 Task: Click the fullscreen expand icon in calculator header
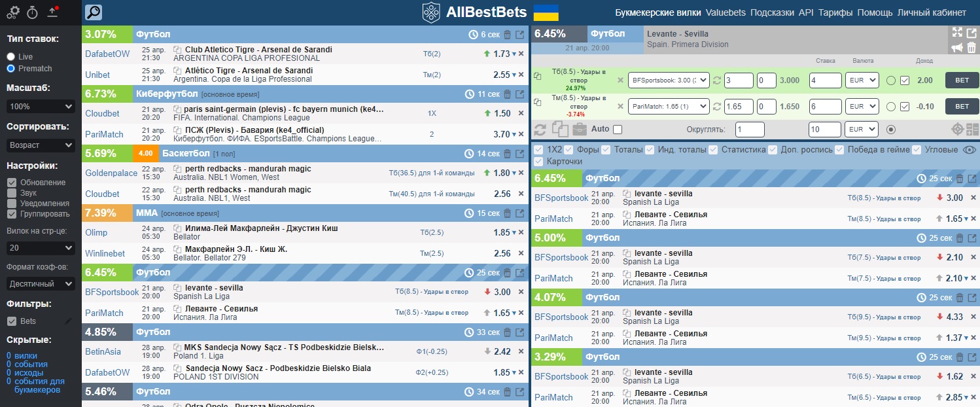click(x=957, y=33)
